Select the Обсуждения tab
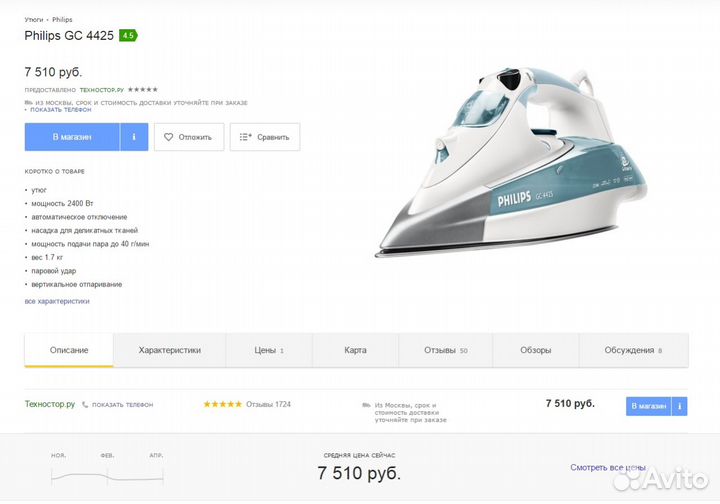Image resolution: width=720 pixels, height=504 pixels. click(632, 350)
